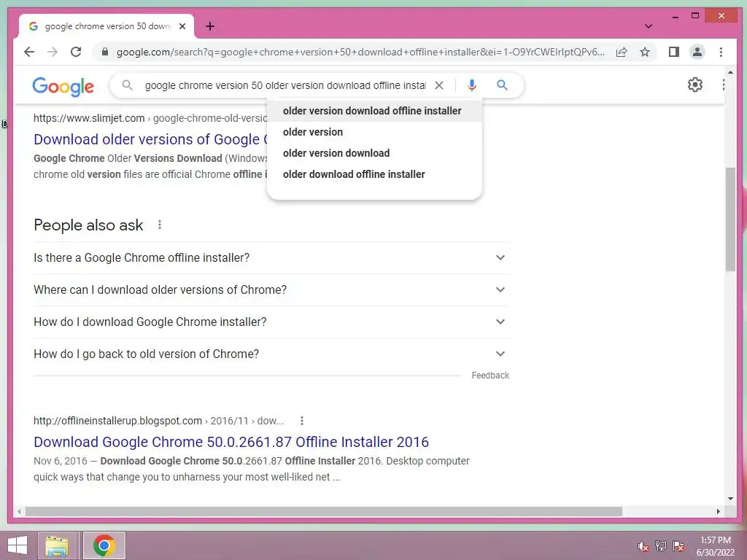Image resolution: width=747 pixels, height=560 pixels.
Task: Pick the 'older download offline installer' suggestion
Action: (374, 174)
